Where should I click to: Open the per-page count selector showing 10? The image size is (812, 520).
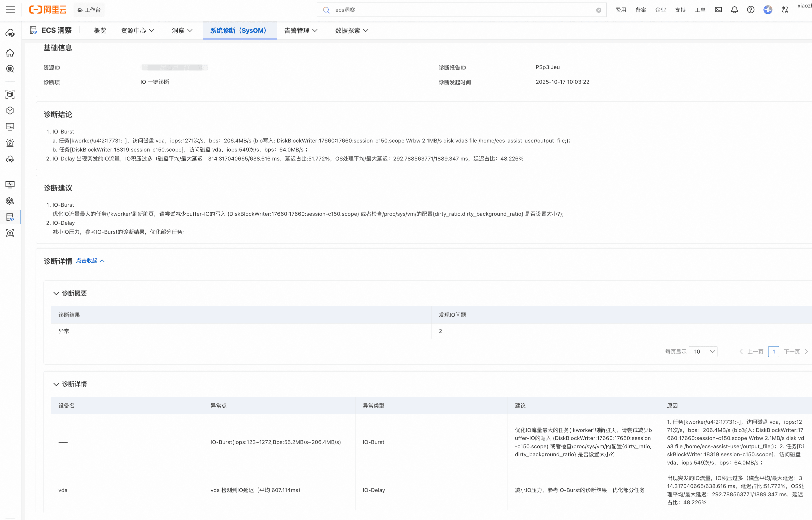click(x=703, y=351)
